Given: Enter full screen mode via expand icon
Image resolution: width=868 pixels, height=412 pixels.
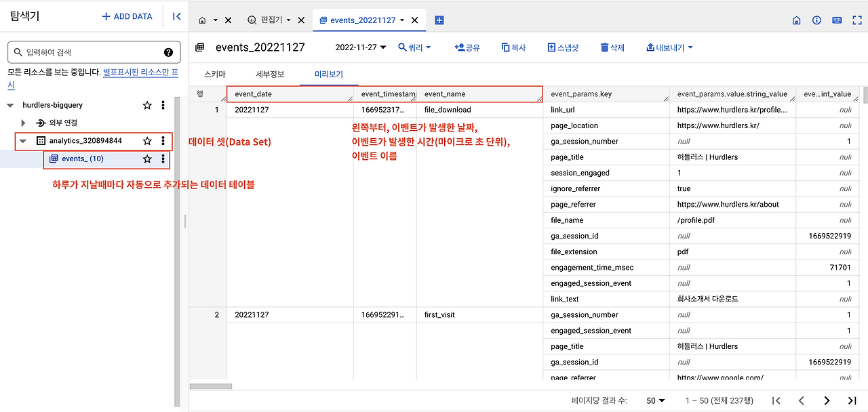Looking at the screenshot, I should click(856, 20).
